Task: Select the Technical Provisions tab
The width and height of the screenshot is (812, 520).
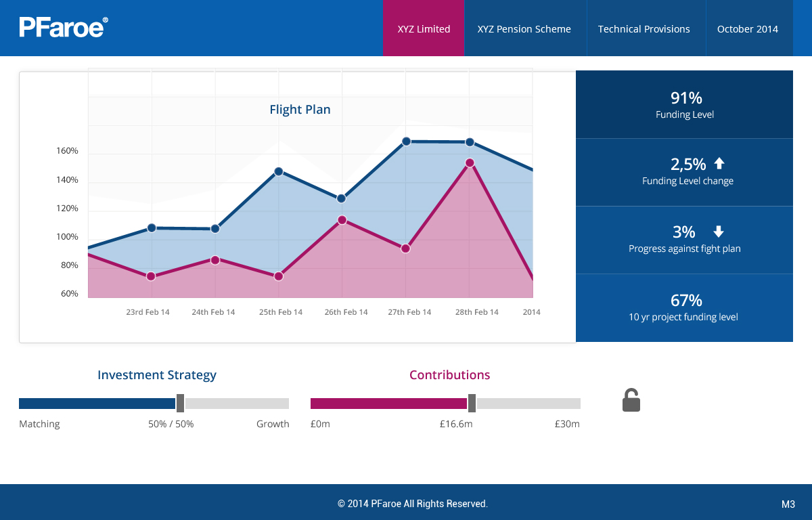Action: click(644, 28)
